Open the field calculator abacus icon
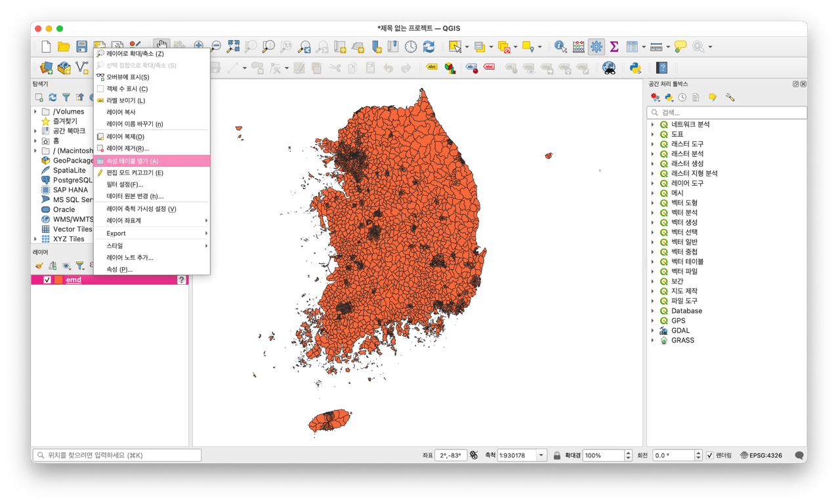 pos(578,47)
